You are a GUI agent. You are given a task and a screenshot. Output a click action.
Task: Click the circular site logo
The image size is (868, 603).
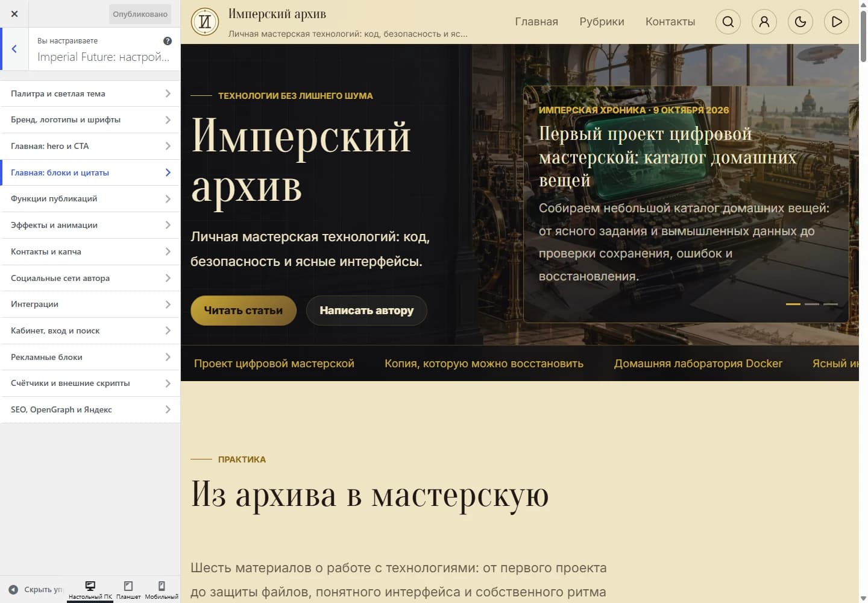pos(205,22)
